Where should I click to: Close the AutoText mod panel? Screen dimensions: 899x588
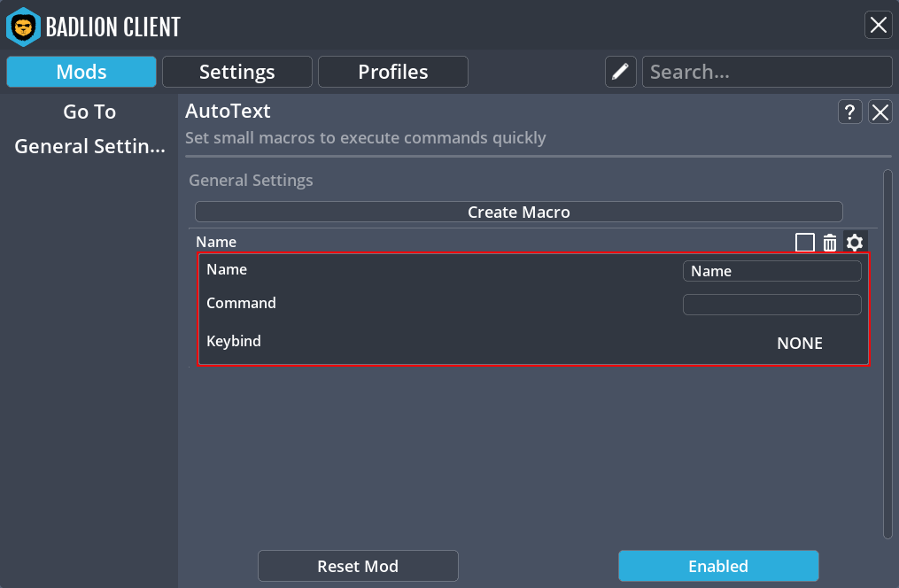tap(880, 112)
